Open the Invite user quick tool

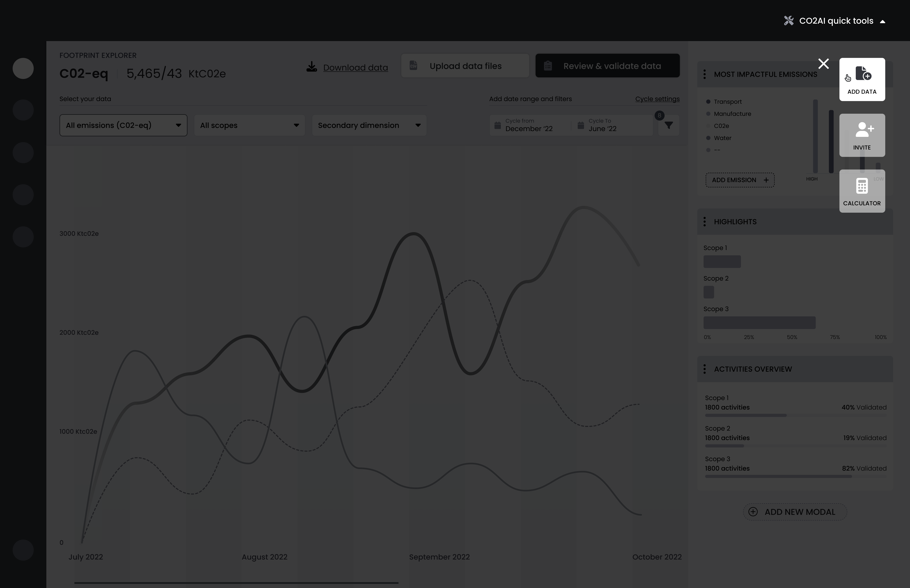pyautogui.click(x=862, y=135)
